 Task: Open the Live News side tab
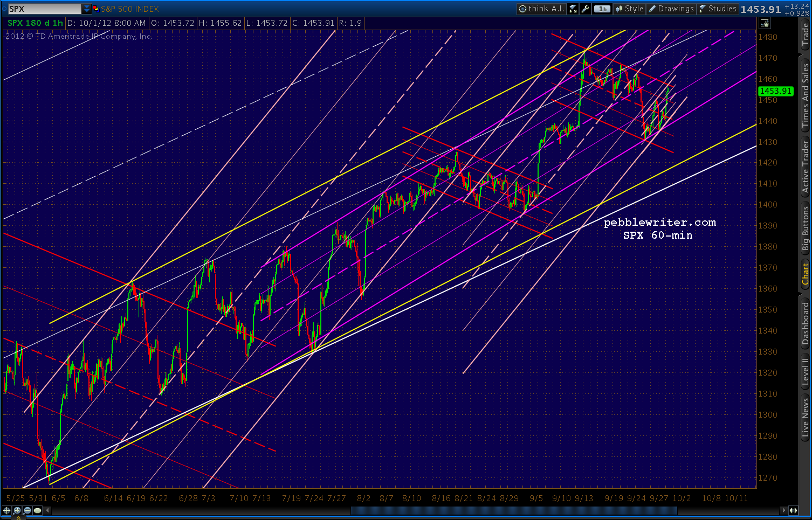pyautogui.click(x=806, y=418)
